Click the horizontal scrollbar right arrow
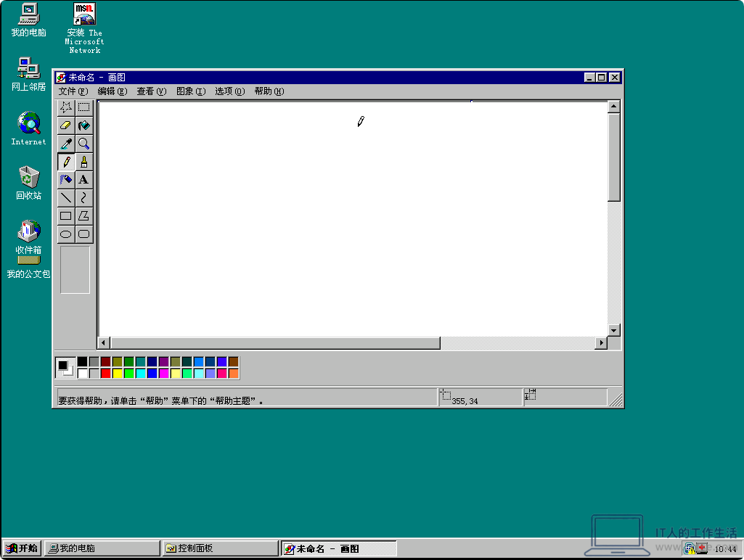 (x=601, y=343)
